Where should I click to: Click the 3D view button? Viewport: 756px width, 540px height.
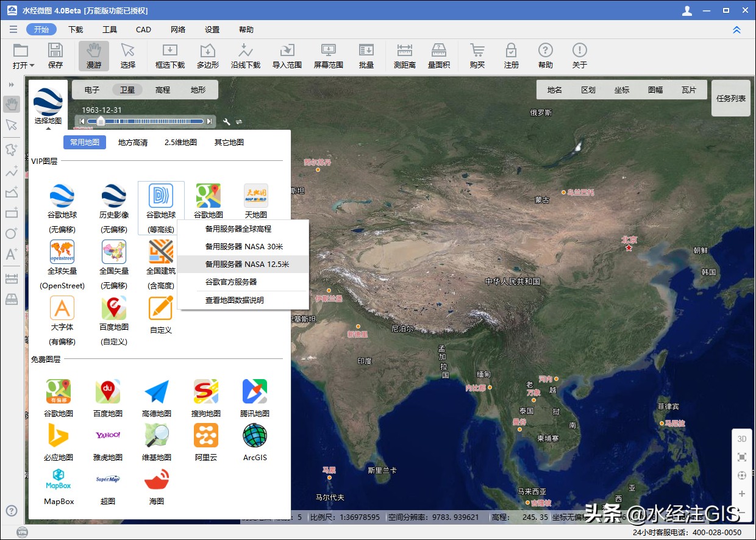pyautogui.click(x=742, y=439)
